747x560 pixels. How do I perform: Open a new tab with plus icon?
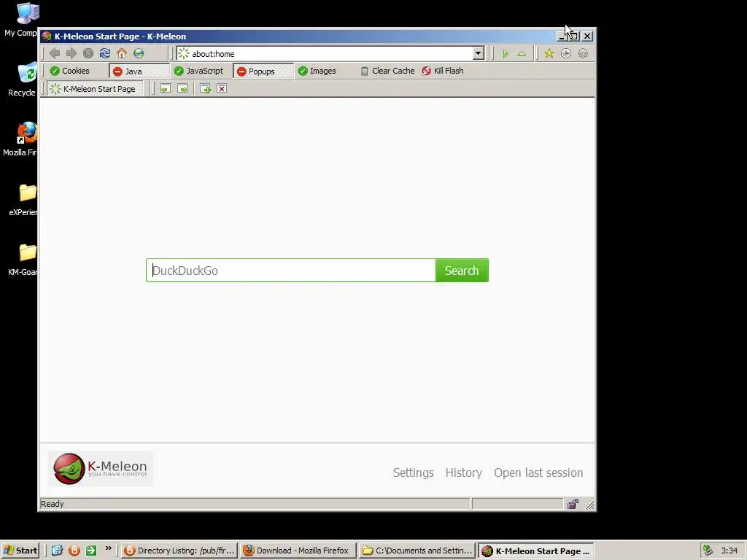[205, 88]
